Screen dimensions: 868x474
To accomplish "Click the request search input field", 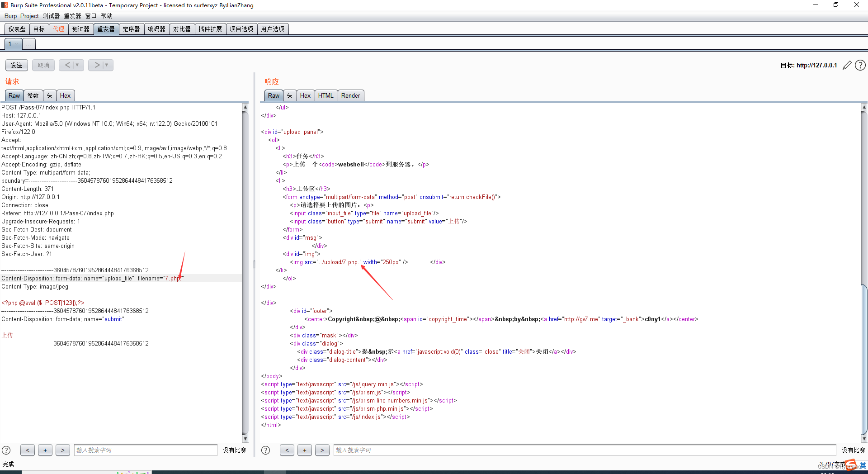I will tap(146, 450).
